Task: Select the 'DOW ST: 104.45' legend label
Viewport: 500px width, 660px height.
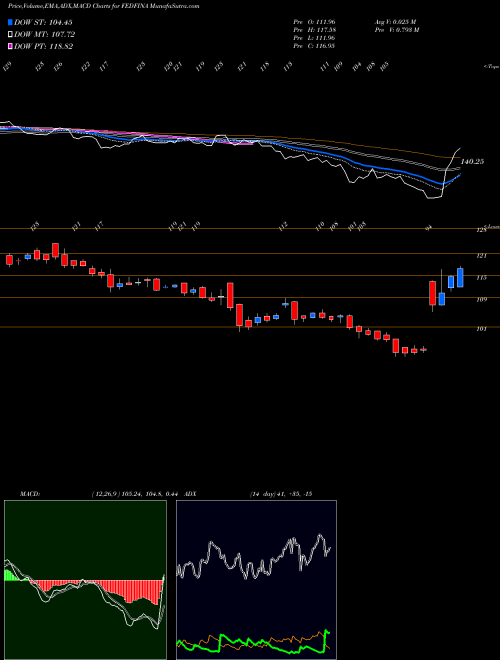Action: 43,22
